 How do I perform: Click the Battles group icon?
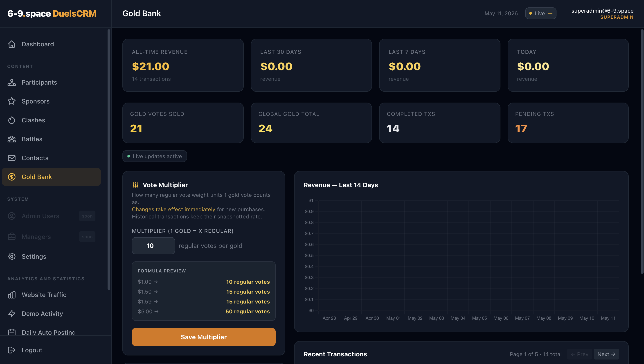11,139
